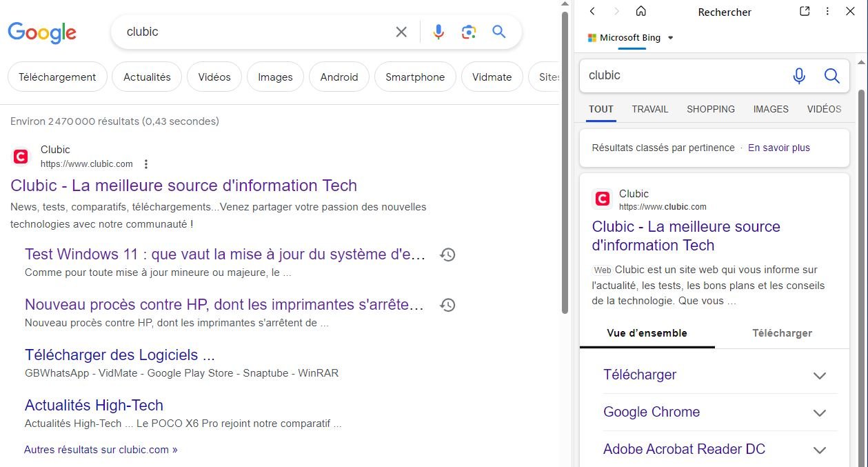
Task: Open Télécharger des Logiciels sitelink
Action: click(120, 355)
